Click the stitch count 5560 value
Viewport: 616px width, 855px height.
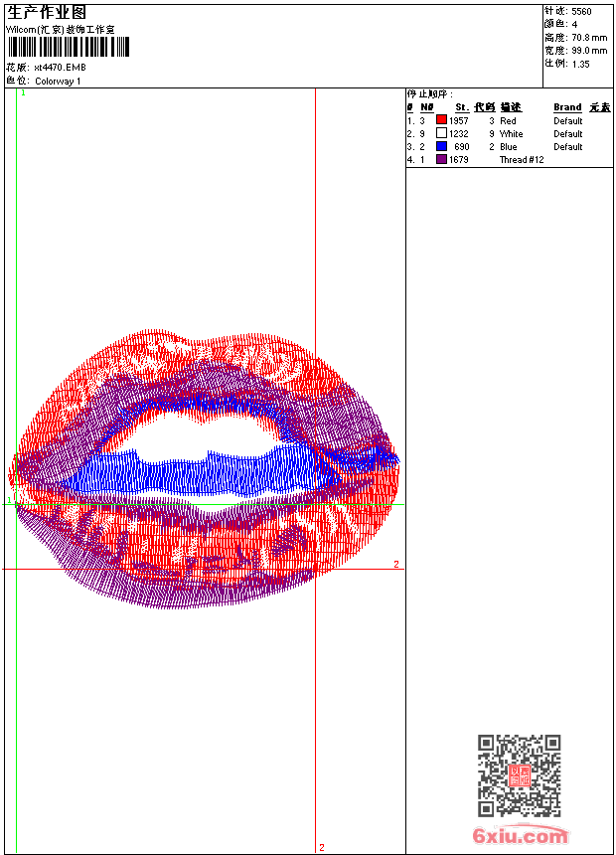pos(581,12)
